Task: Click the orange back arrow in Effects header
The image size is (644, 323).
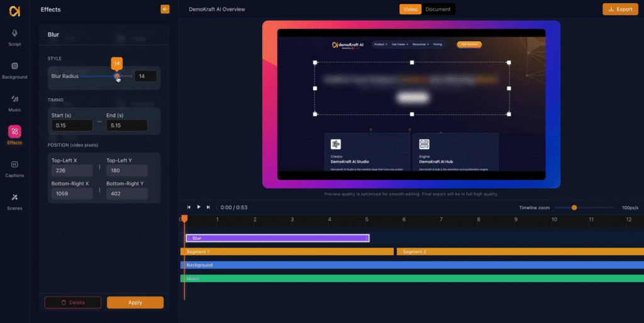Action: click(165, 9)
